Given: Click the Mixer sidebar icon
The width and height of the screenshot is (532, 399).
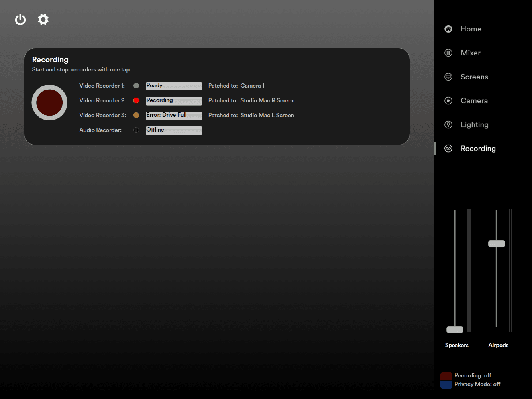Looking at the screenshot, I should coord(448,53).
